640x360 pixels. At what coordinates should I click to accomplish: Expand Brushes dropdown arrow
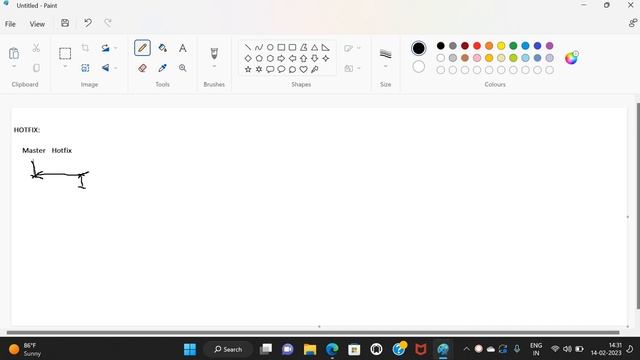point(214,67)
